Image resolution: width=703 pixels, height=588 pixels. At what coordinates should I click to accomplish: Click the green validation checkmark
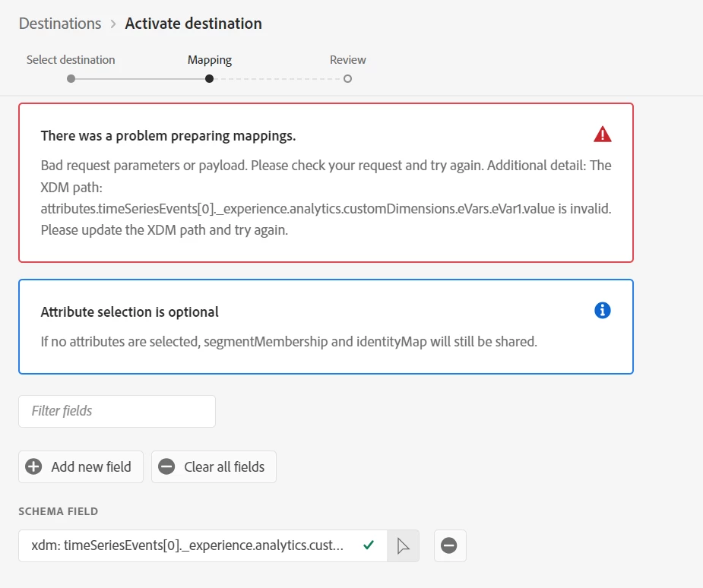(x=369, y=545)
